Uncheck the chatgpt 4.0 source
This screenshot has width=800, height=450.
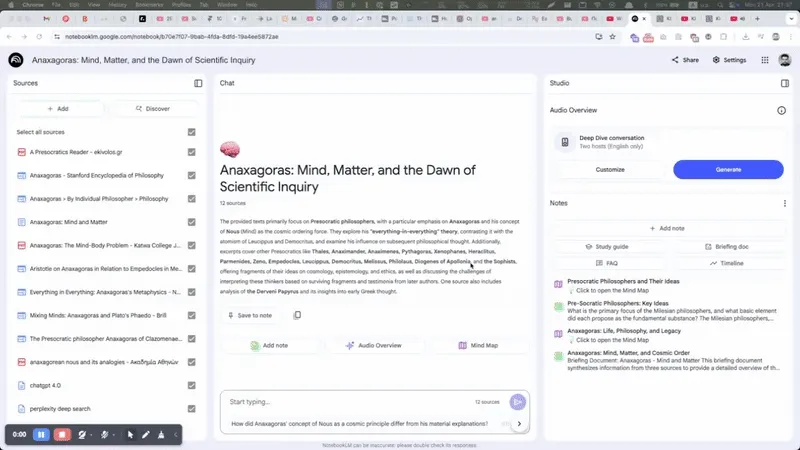(191, 385)
